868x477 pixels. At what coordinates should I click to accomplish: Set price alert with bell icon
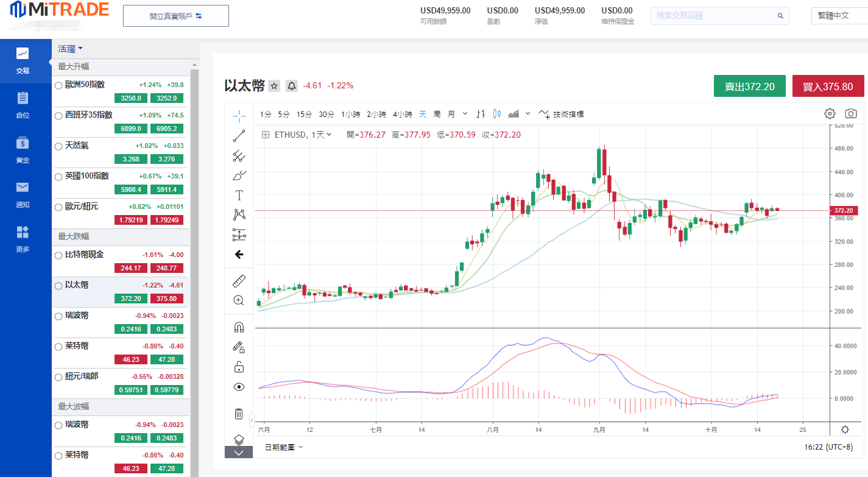tap(292, 86)
